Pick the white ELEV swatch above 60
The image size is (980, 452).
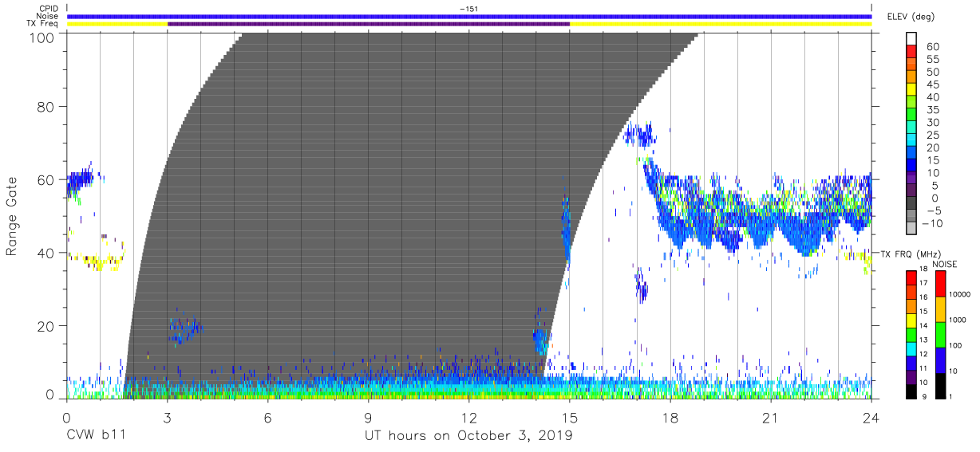[913, 40]
